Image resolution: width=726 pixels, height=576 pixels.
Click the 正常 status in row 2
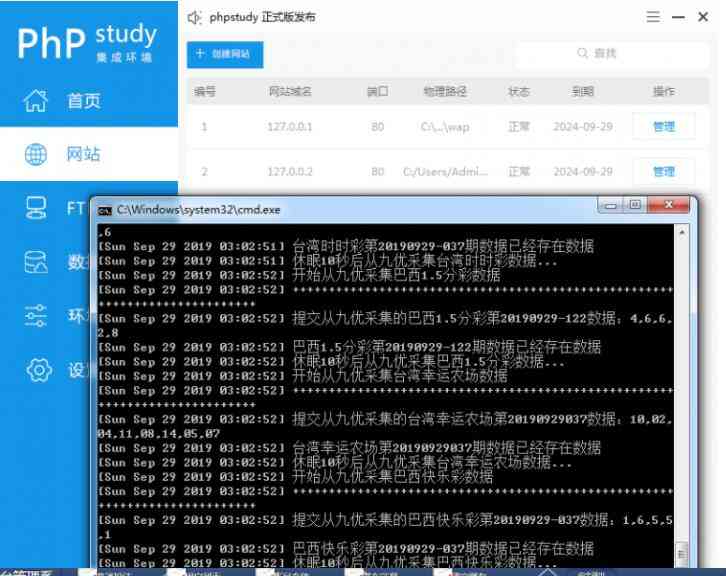[x=519, y=171]
